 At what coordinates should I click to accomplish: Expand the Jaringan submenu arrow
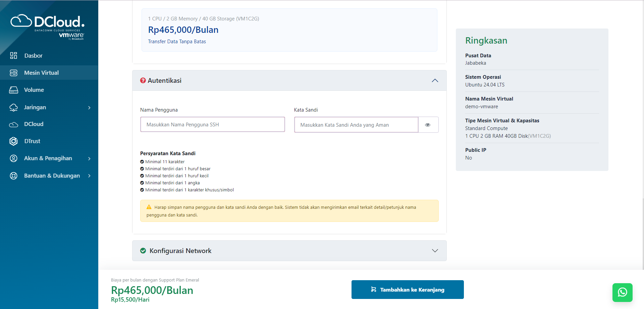(x=89, y=108)
